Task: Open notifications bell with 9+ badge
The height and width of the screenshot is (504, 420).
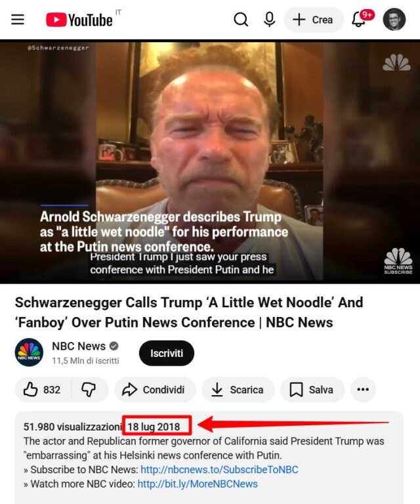Action: coord(361,20)
